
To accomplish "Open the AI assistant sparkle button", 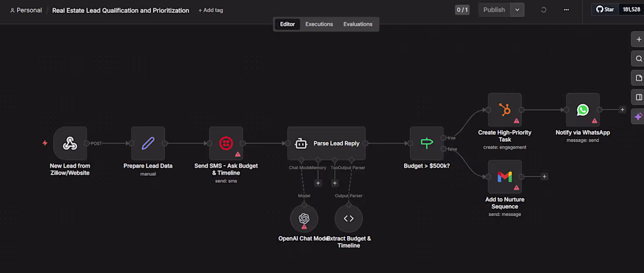I will [638, 117].
